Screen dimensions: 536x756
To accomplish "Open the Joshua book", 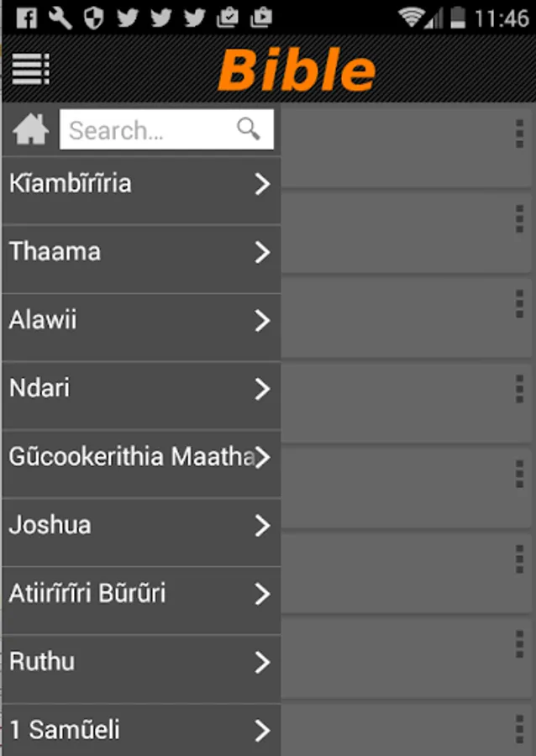I will pyautogui.click(x=126, y=526).
